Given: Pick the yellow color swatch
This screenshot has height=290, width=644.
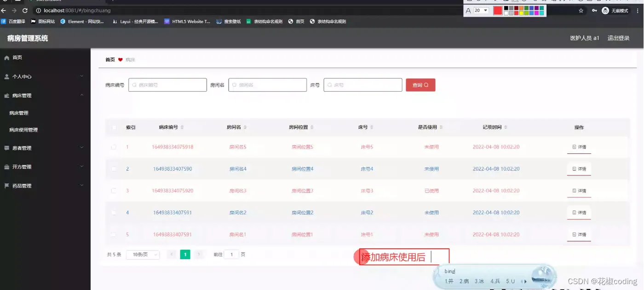Looking at the screenshot, I should [x=521, y=13].
